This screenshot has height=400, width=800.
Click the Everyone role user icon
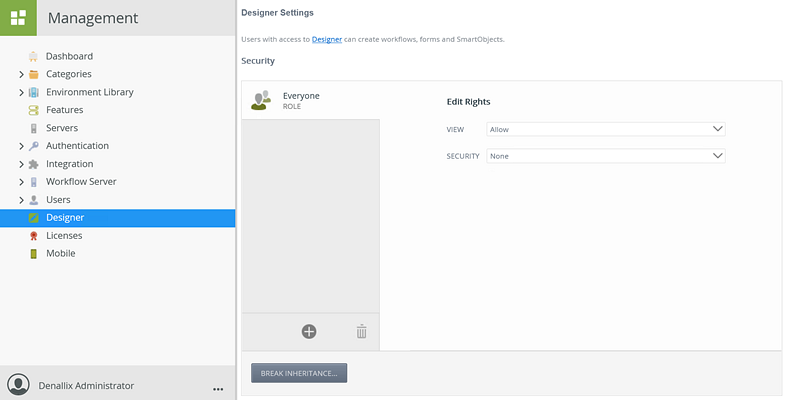point(261,100)
